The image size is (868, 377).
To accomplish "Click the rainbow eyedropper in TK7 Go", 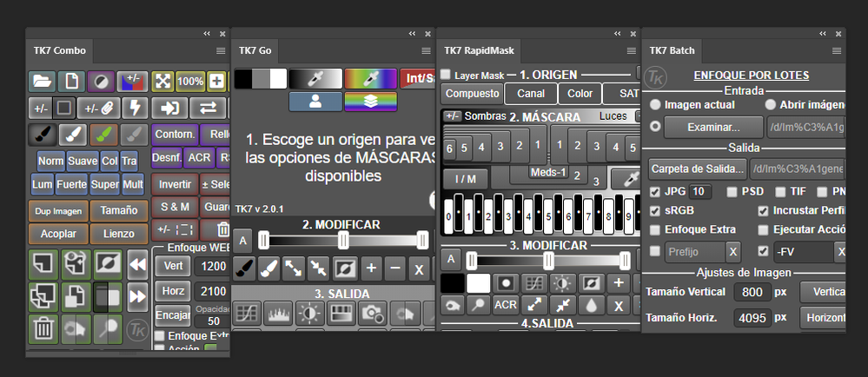I will pos(371,79).
